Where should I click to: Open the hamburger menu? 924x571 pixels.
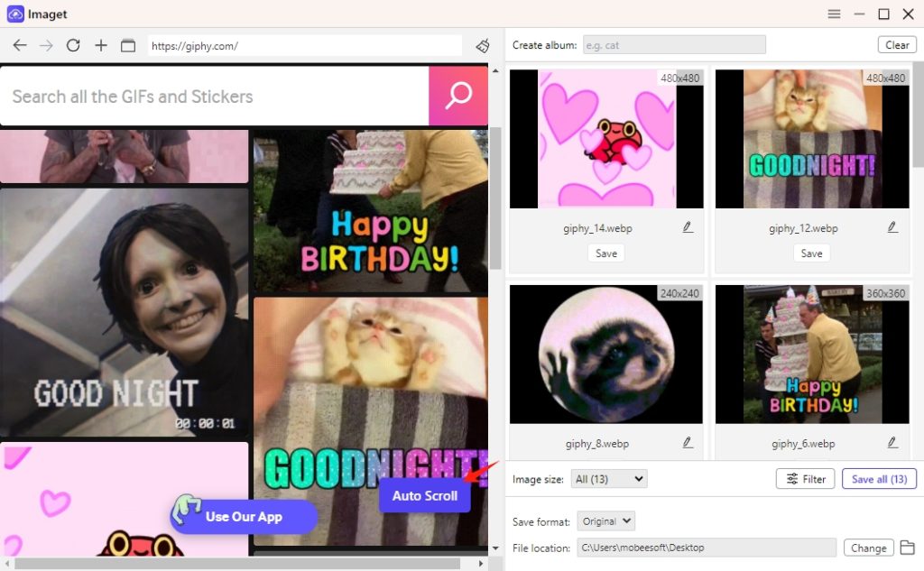(834, 14)
